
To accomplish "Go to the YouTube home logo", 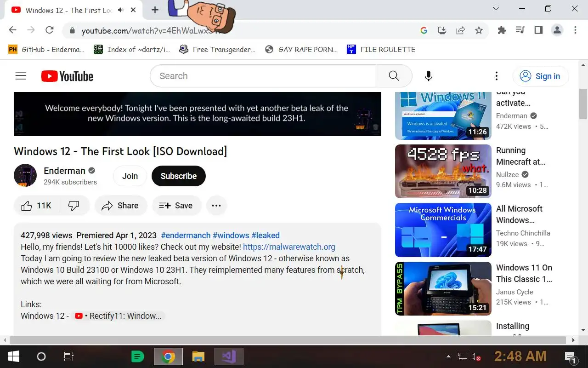I will pyautogui.click(x=67, y=76).
